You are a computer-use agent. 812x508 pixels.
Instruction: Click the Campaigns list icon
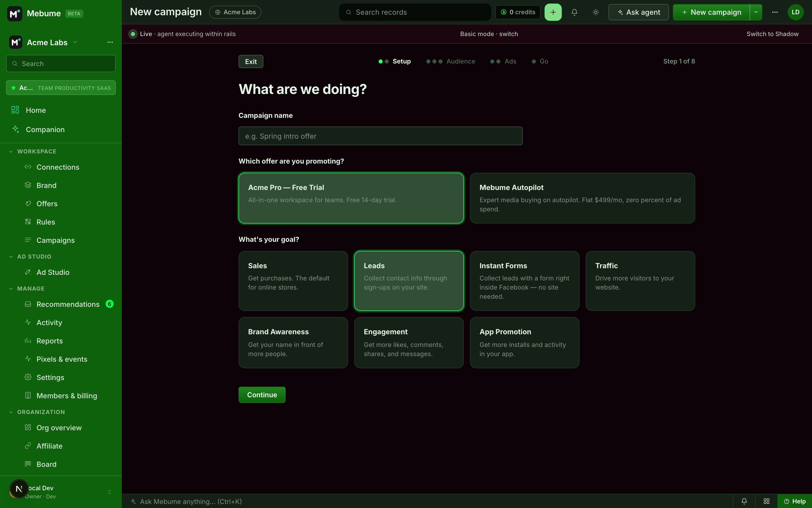pyautogui.click(x=28, y=240)
